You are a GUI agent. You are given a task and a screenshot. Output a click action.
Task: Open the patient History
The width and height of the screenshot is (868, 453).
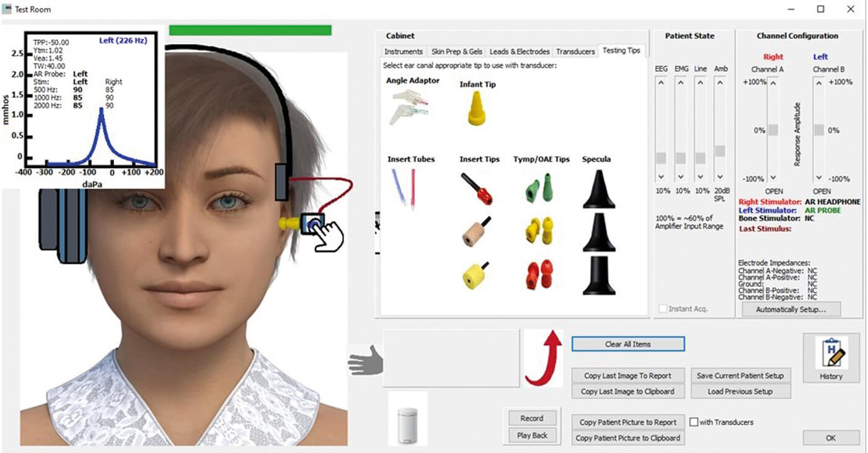coord(830,358)
